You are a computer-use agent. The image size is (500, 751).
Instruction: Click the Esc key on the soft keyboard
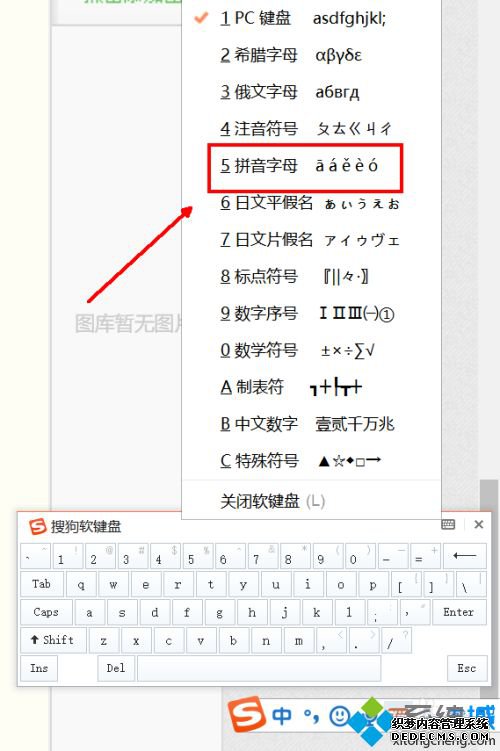(x=467, y=668)
